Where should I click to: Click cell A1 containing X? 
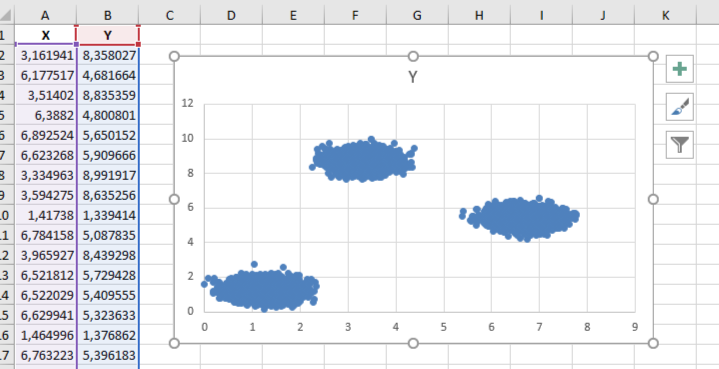45,35
